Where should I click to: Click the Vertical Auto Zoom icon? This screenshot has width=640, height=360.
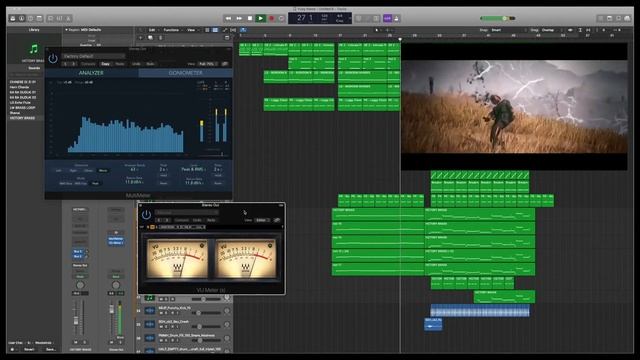click(580, 30)
